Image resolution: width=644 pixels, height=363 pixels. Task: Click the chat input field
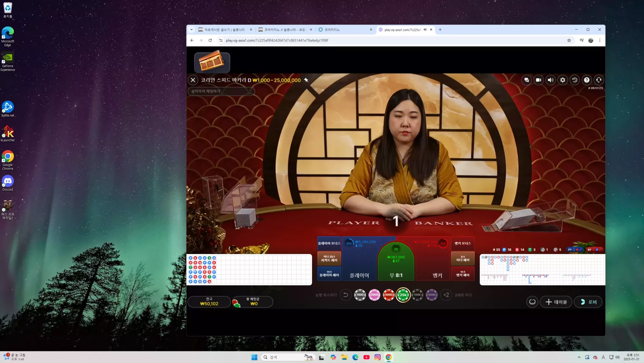click(x=221, y=91)
